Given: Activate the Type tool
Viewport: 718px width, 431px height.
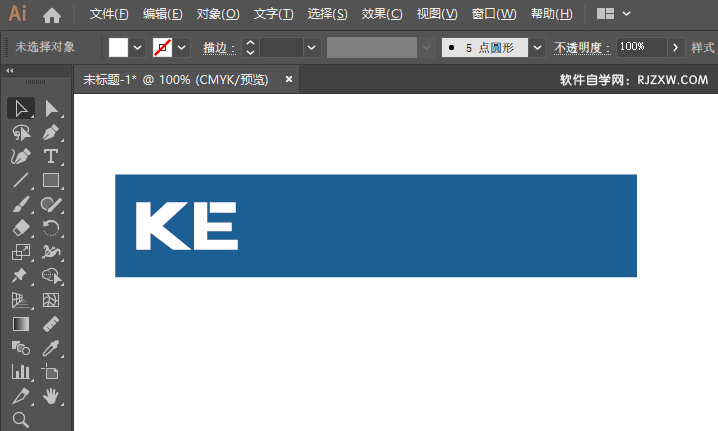Looking at the screenshot, I should (x=51, y=157).
